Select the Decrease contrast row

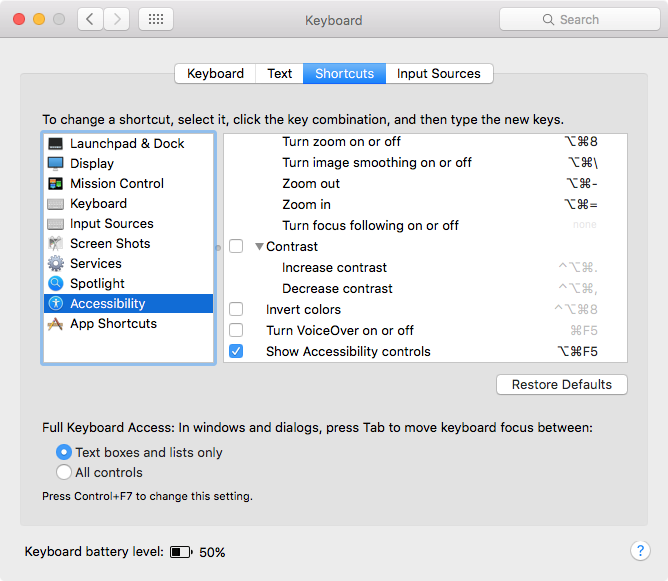(x=425, y=288)
